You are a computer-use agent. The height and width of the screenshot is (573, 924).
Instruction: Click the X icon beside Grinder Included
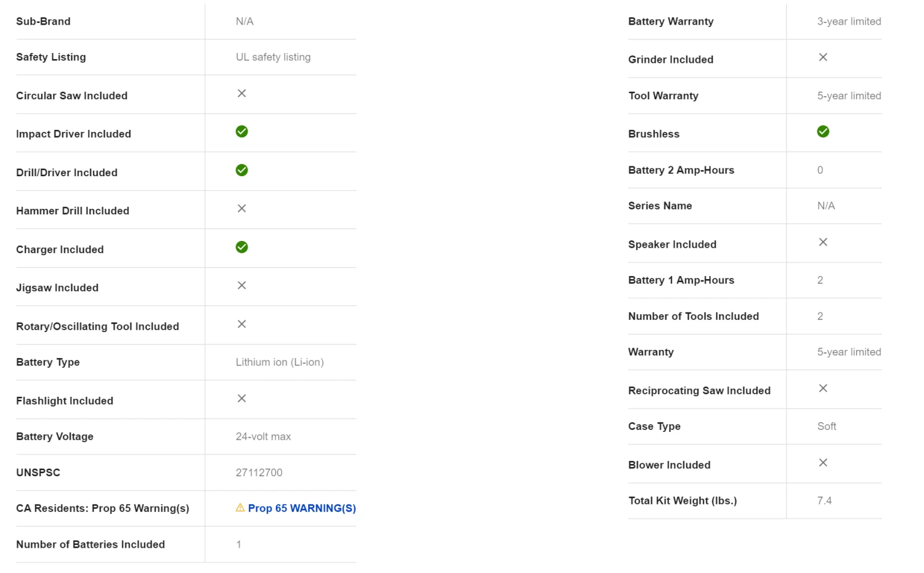coord(823,57)
